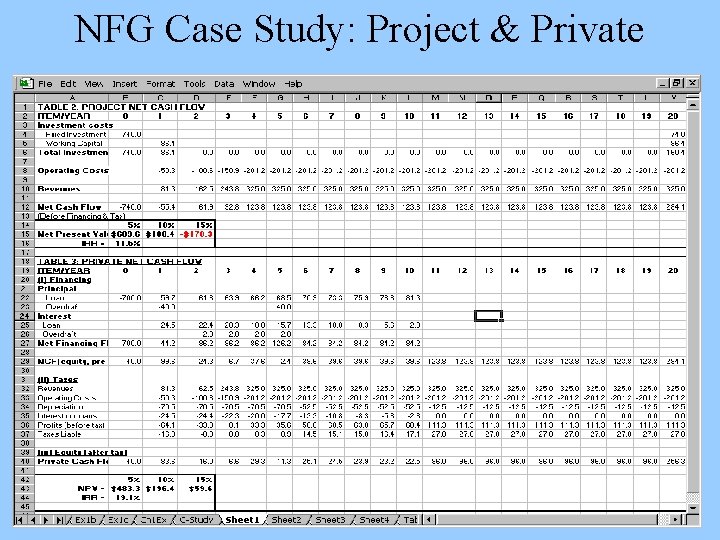Open the Tools menu

(194, 84)
